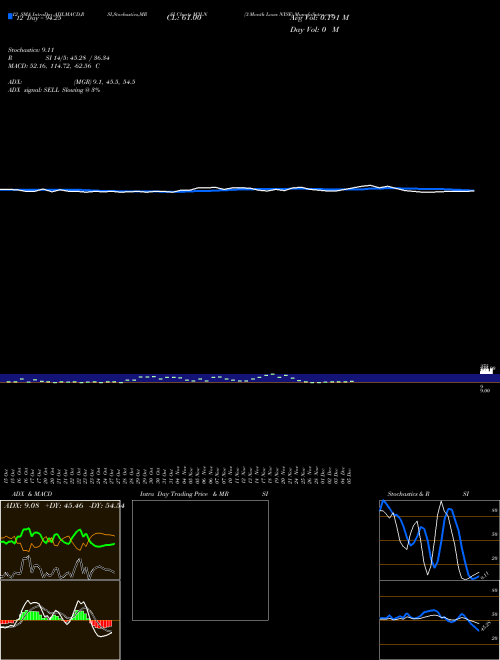Click the empty Intra Day Trading Price box
Screen dimensions: 500x660
200,560
